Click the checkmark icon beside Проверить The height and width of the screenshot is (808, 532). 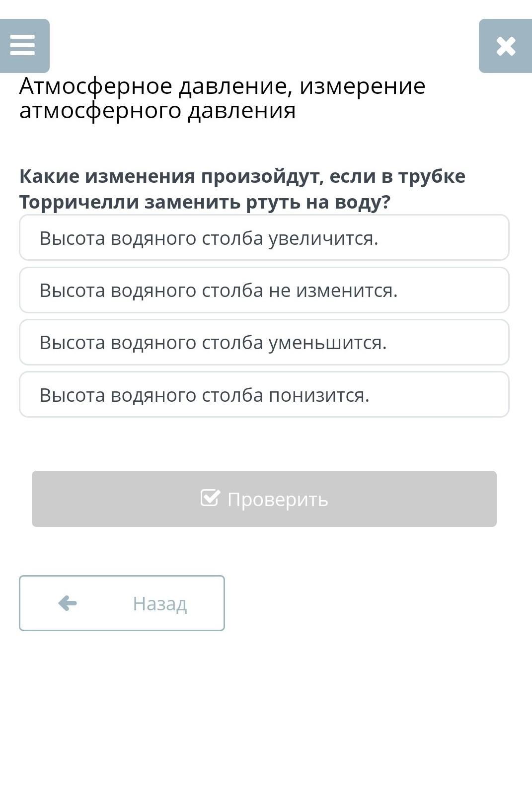pyautogui.click(x=210, y=498)
